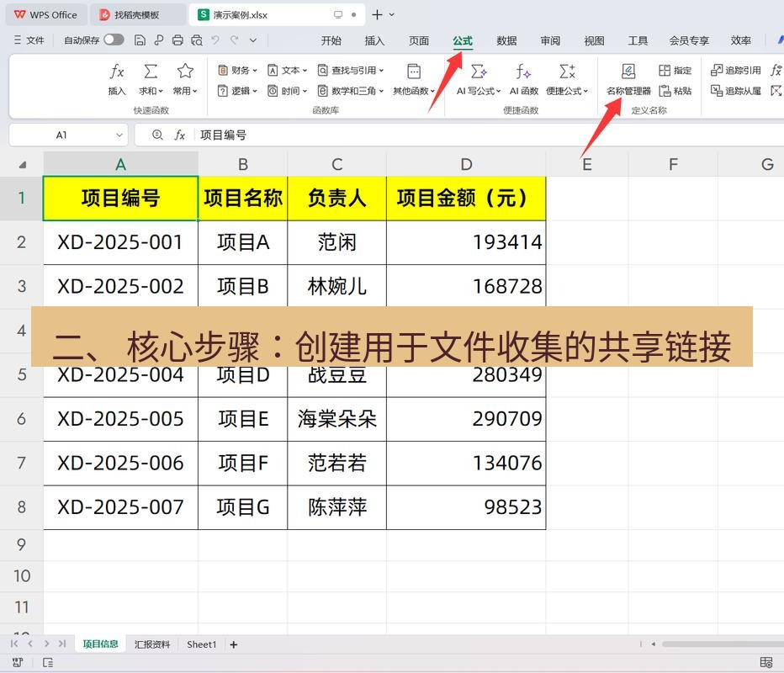Open the 文件 File menu

click(29, 40)
